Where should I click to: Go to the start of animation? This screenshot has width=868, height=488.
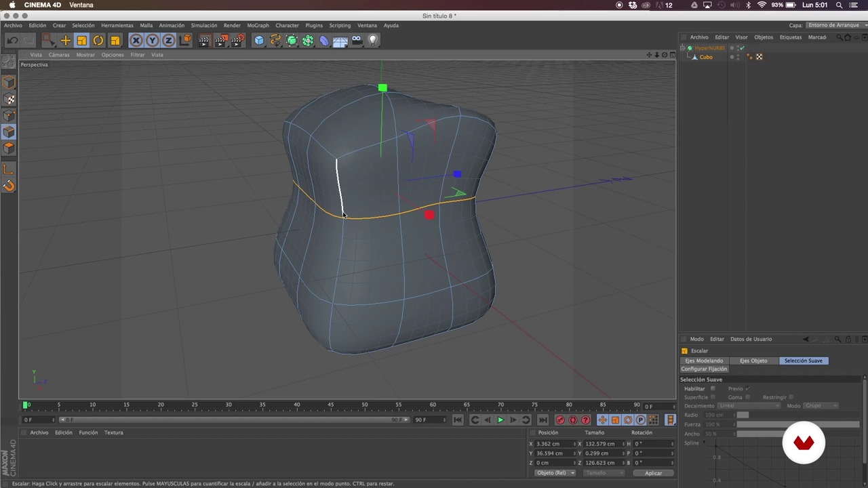coord(458,420)
